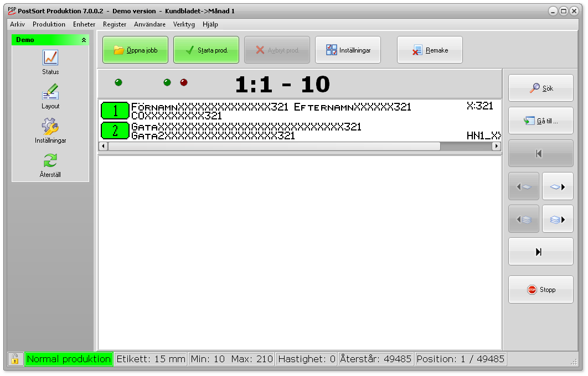Image resolution: width=588 pixels, height=376 pixels.
Task: Go to next bundle stack
Action: pyautogui.click(x=558, y=219)
